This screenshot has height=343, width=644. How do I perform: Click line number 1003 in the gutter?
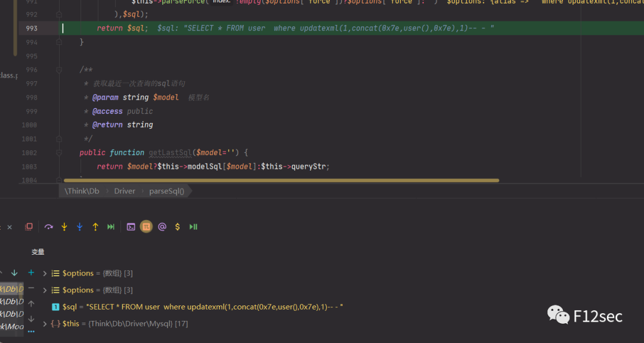(x=30, y=166)
